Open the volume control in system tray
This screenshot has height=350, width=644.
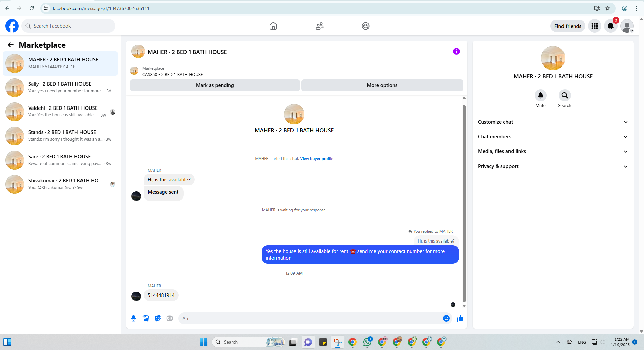point(602,342)
